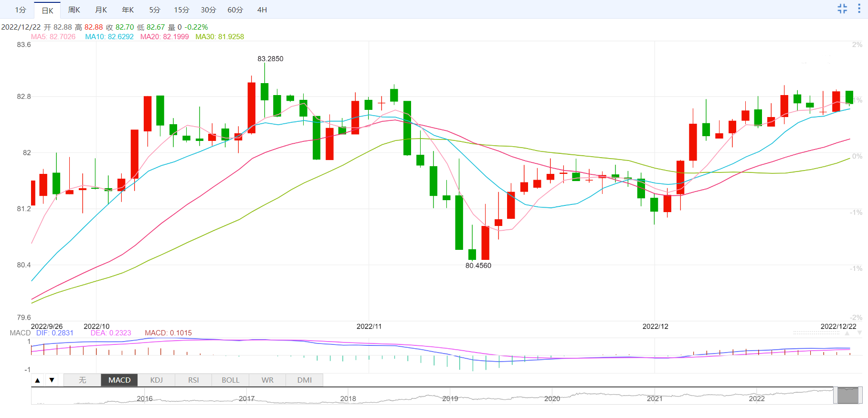868x418 pixels.
Task: Switch to 年K yearly chart
Action: pos(128,10)
